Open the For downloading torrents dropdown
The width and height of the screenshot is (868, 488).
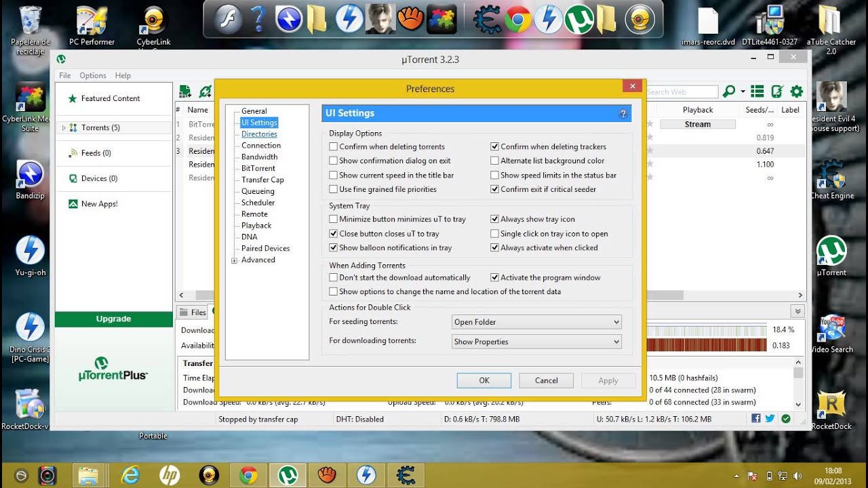click(536, 342)
